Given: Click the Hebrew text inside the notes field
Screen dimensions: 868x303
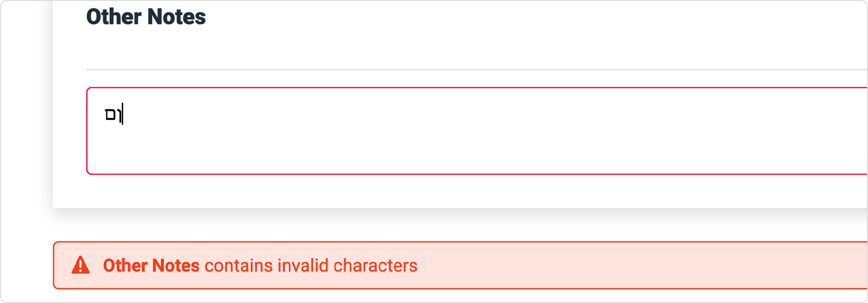Looking at the screenshot, I should click(x=112, y=115).
